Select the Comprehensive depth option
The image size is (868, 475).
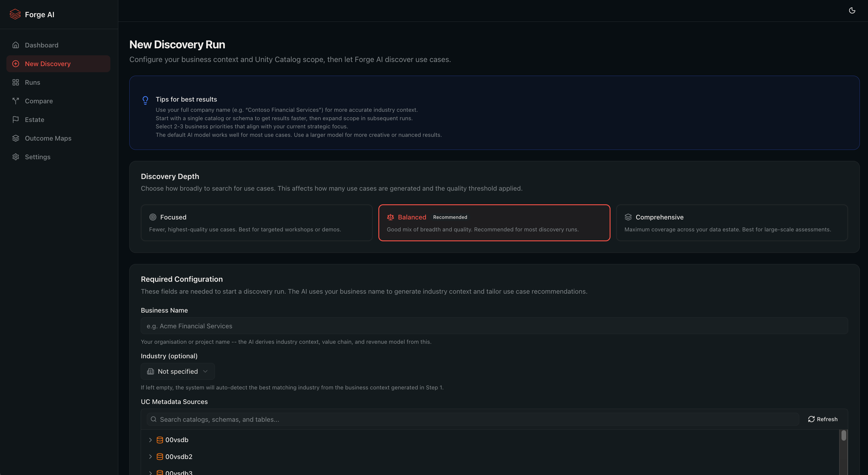[732, 223]
